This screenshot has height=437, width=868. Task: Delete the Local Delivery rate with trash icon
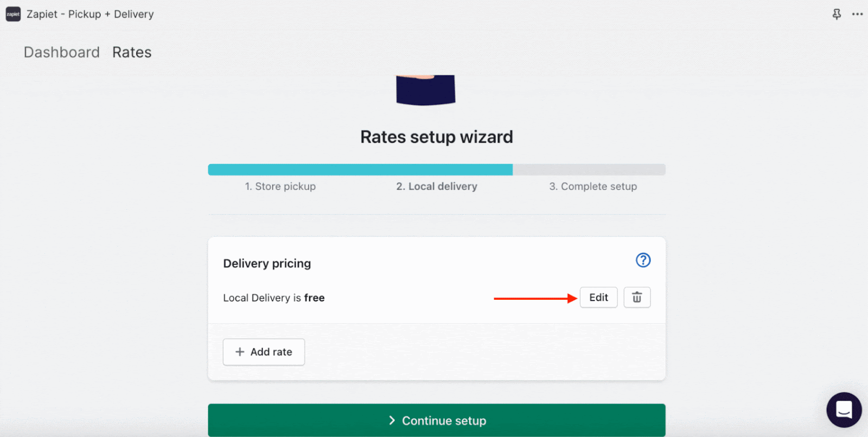(x=637, y=298)
